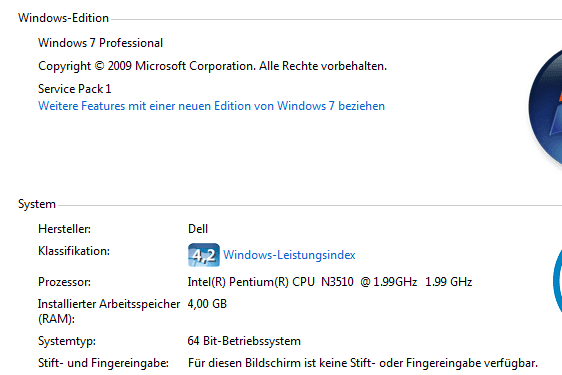
Task: Click the Dell manufacturer value
Action: click(198, 229)
